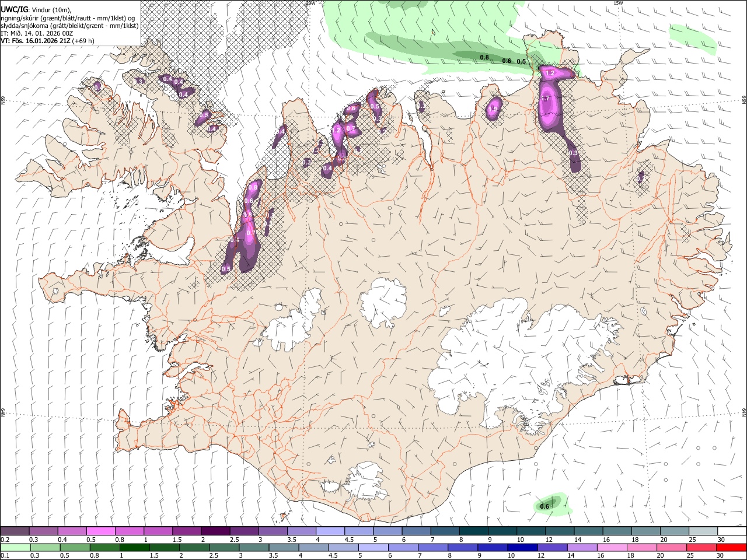Select the hot pink 20–25 swatch in lower legend
Viewport: 747px width, 560px height.
click(x=672, y=547)
